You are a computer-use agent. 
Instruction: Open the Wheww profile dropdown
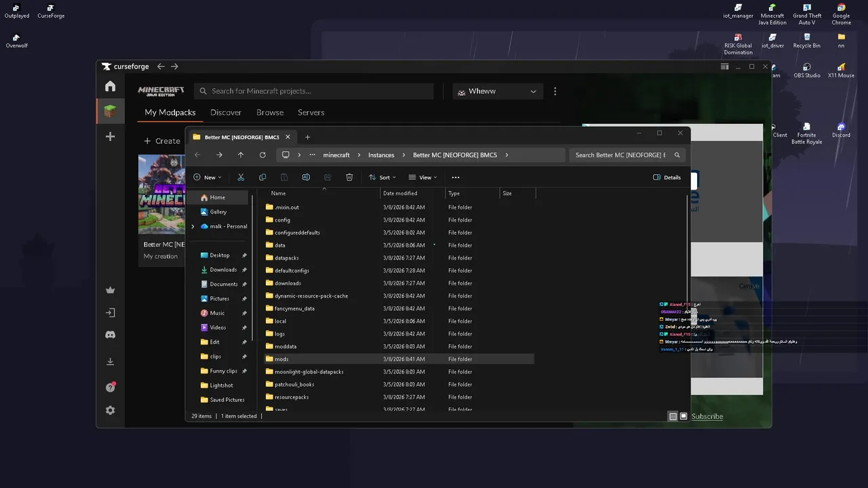(498, 91)
